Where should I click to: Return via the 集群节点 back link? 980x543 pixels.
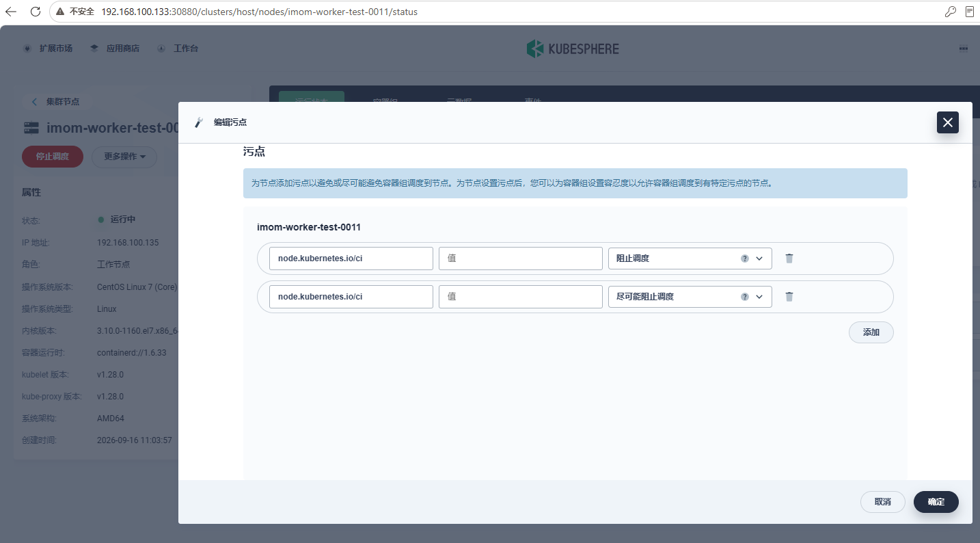point(55,101)
